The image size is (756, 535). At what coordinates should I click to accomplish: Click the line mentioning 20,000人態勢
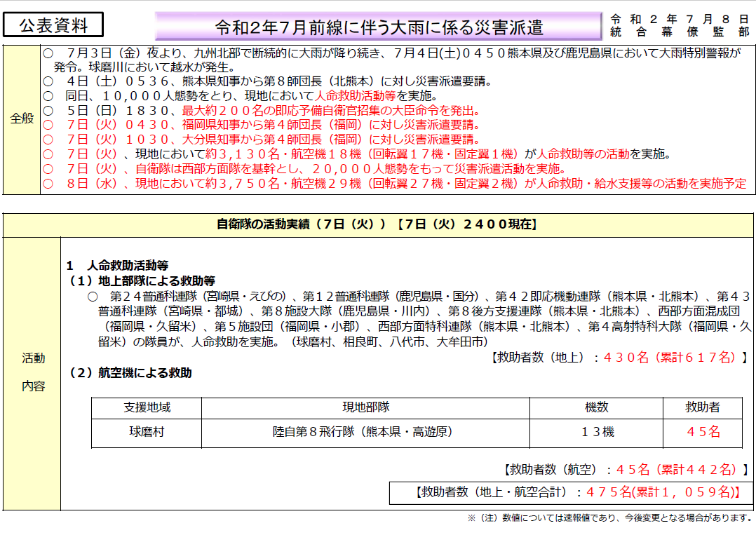tap(304, 169)
